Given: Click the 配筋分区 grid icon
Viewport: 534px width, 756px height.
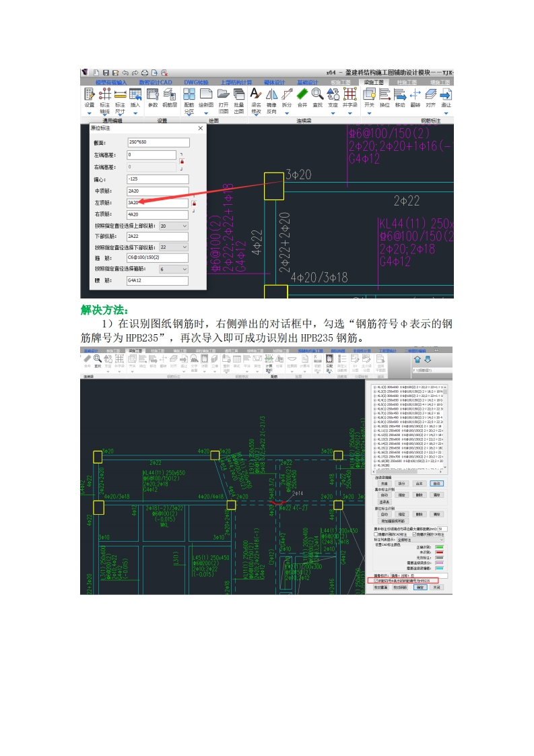Looking at the screenshot, I should [x=189, y=94].
